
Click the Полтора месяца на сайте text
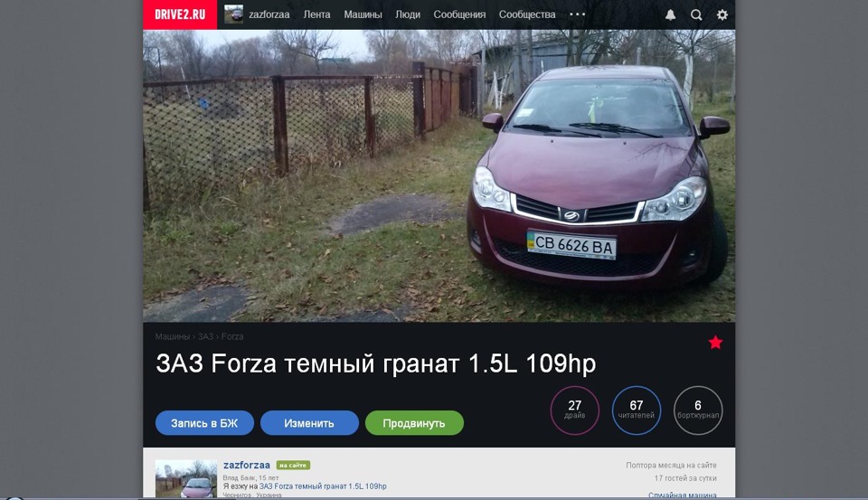(671, 465)
